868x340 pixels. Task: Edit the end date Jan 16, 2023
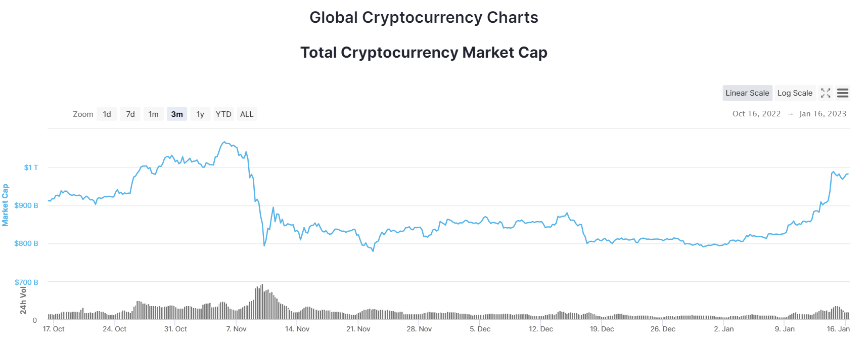click(823, 114)
